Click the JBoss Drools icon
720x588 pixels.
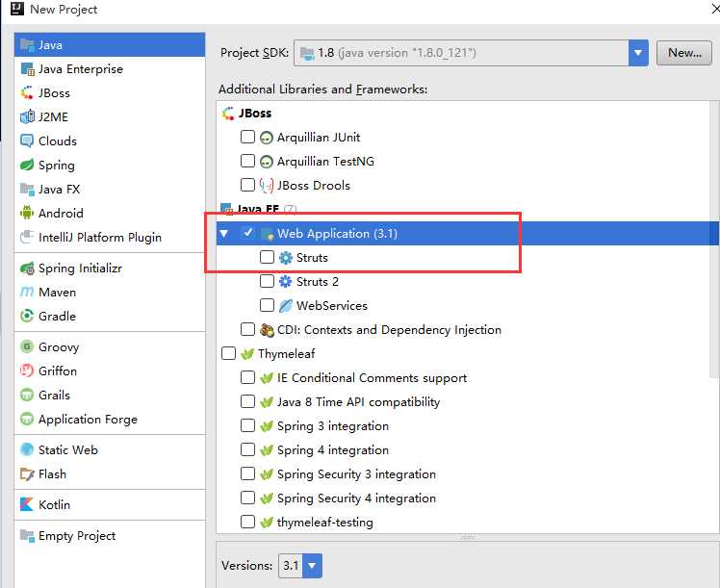click(x=267, y=185)
